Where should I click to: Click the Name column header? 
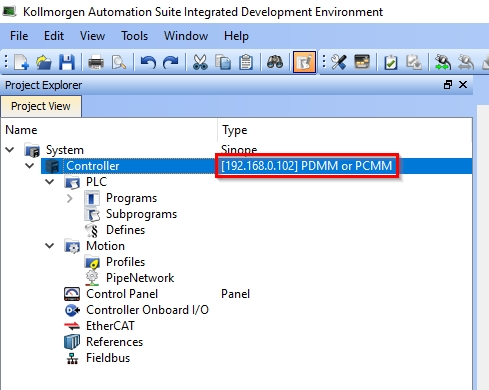pos(21,130)
